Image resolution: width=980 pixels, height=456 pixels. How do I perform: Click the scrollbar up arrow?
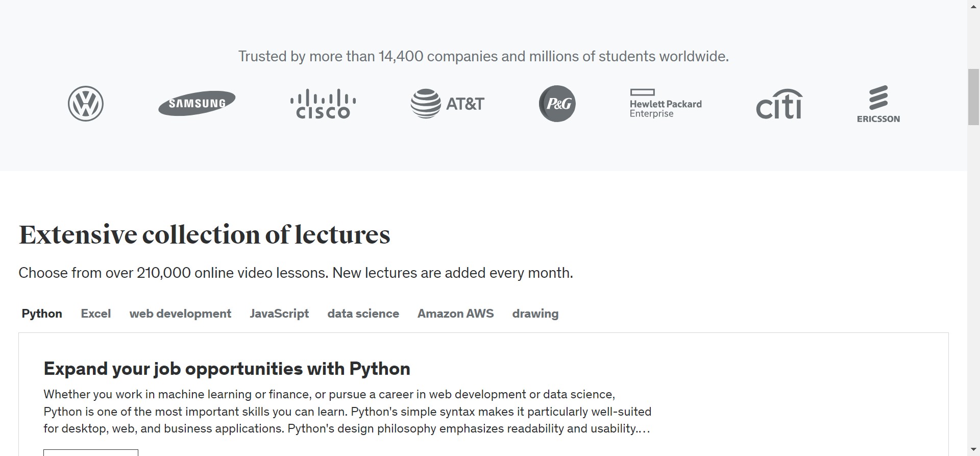[x=973, y=6]
